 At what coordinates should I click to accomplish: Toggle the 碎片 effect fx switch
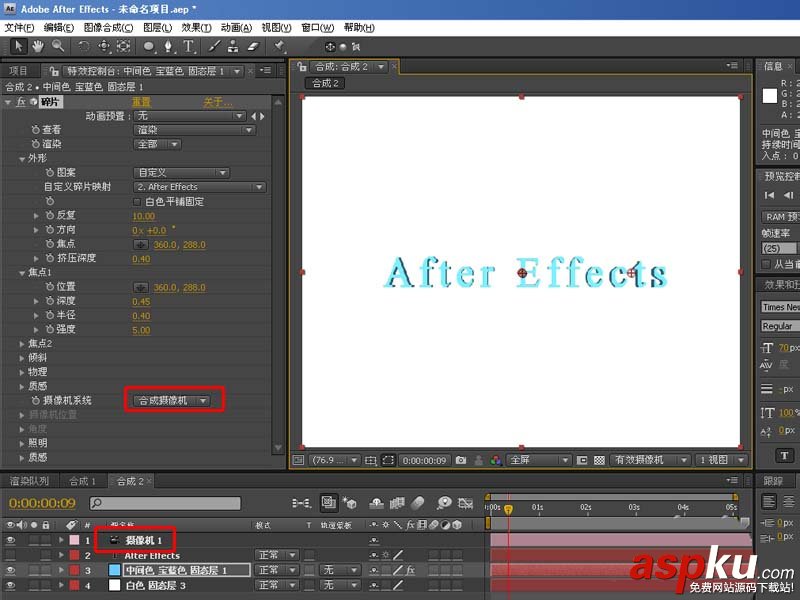coord(21,102)
